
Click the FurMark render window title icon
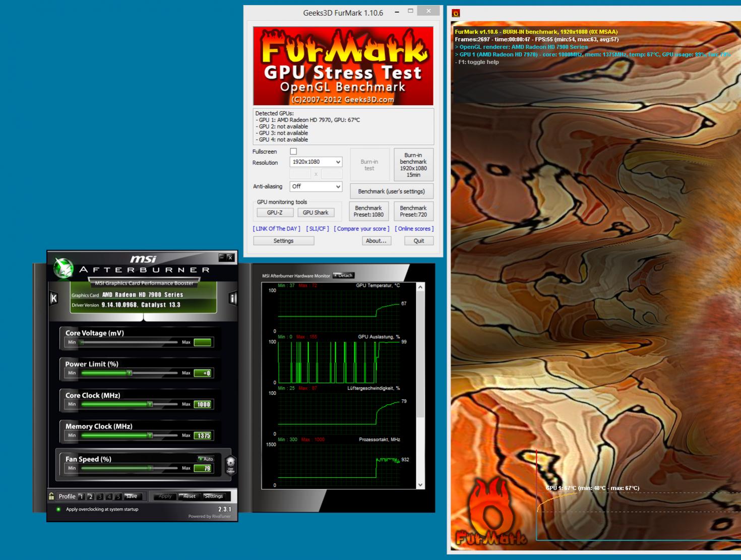pyautogui.click(x=456, y=13)
